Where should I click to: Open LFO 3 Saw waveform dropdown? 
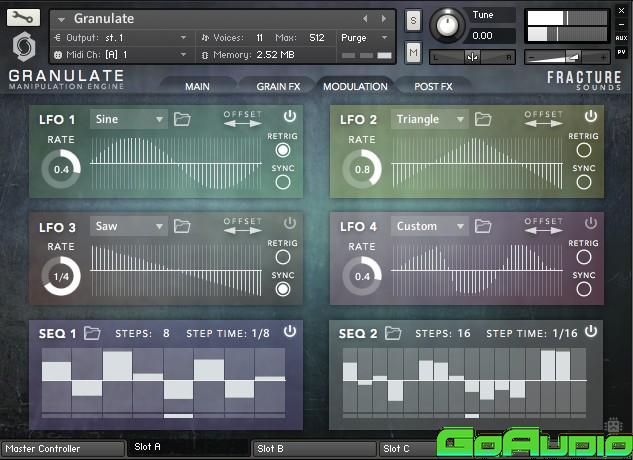click(129, 226)
